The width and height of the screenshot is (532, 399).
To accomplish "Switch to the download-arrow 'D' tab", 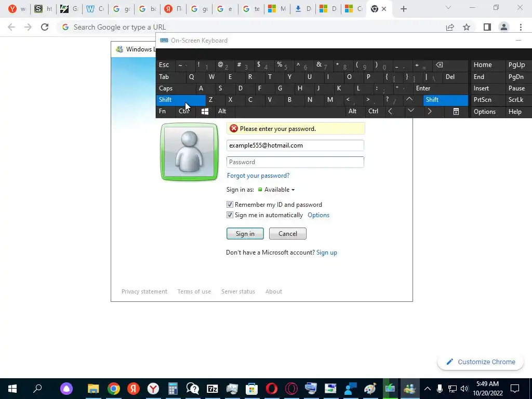I will [x=303, y=9].
